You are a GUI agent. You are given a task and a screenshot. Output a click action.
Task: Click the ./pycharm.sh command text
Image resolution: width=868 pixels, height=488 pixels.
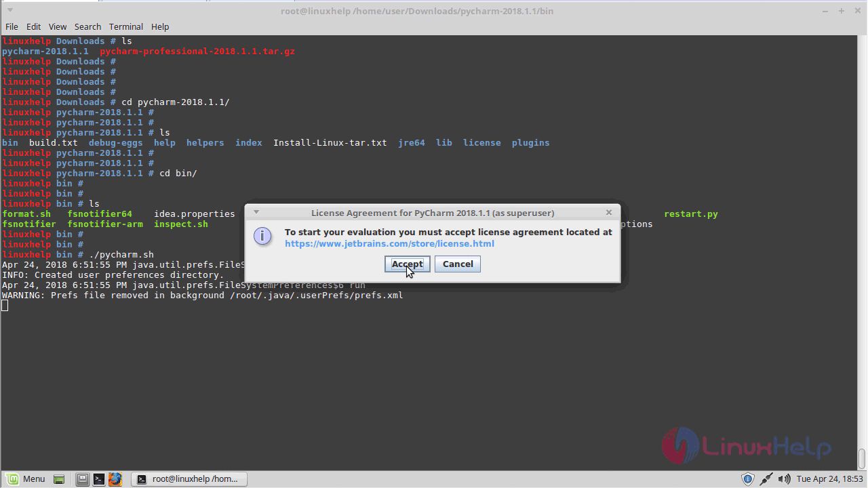tap(121, 254)
